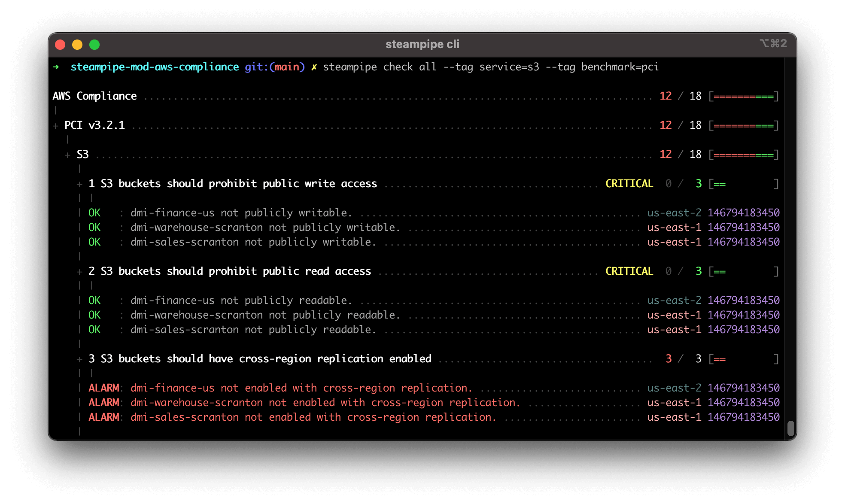Click the --tag benchmark=pci argument
Viewport: 845px width, 504px height.
tap(602, 67)
